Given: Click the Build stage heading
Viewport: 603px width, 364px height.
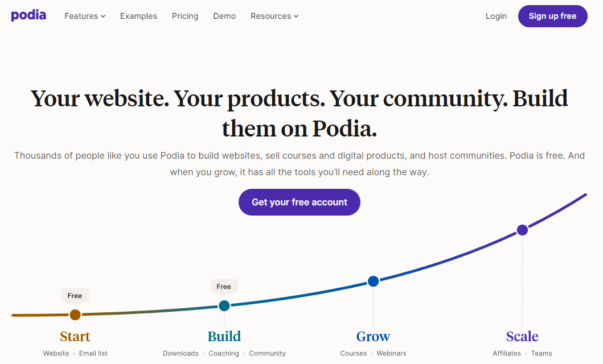Looking at the screenshot, I should tap(224, 336).
